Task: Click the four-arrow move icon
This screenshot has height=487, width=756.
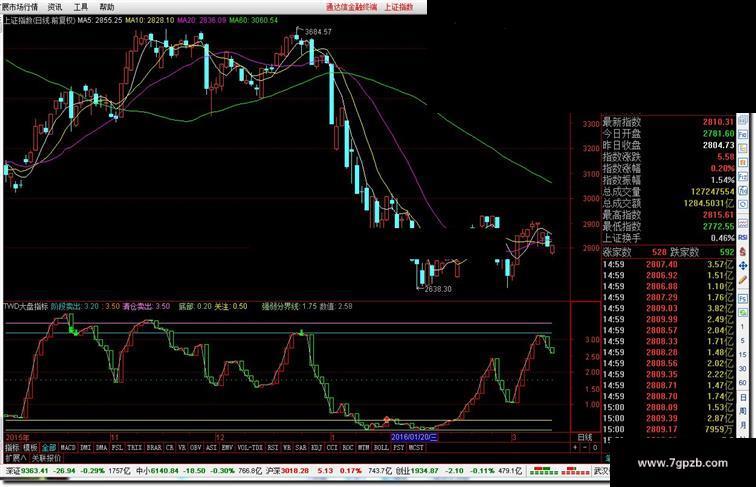Action: point(743,266)
